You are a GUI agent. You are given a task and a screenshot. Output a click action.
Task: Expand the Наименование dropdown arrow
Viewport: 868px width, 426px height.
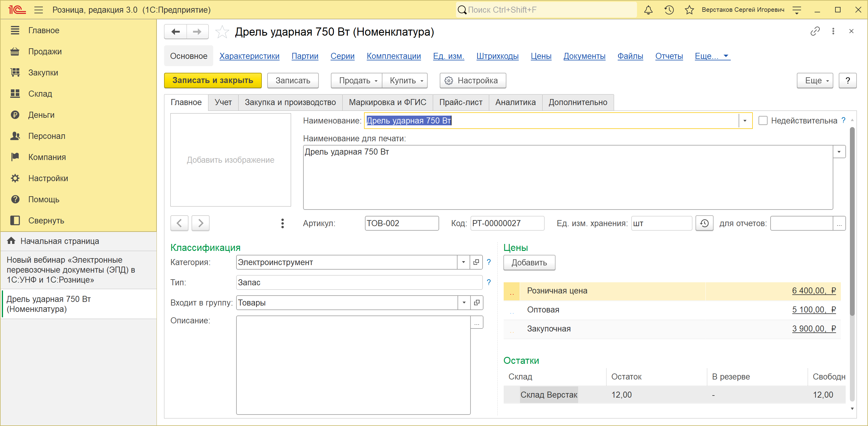click(x=745, y=120)
